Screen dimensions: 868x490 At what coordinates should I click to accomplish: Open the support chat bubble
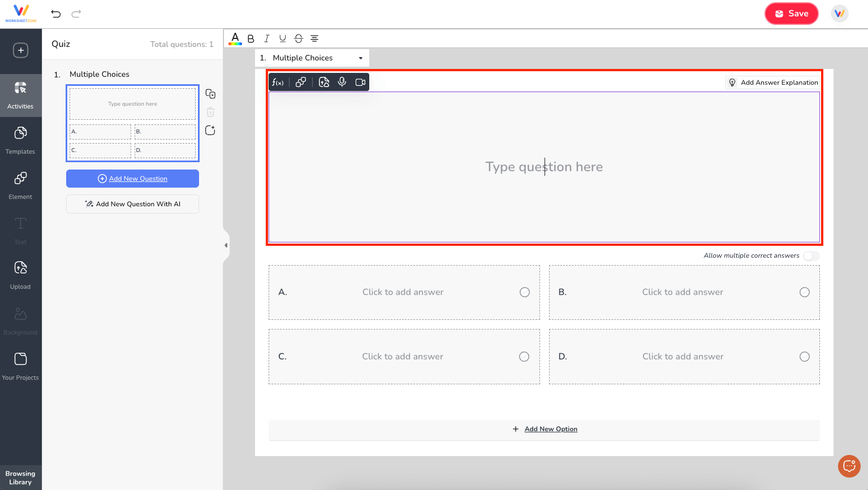(x=849, y=466)
